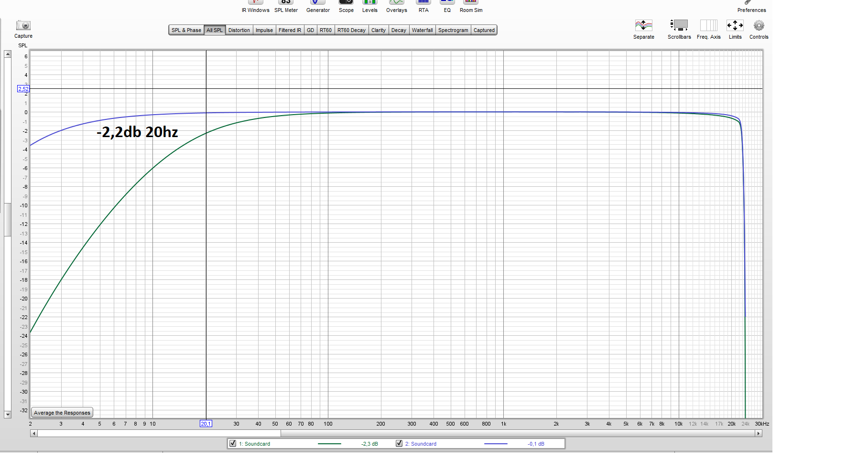
Task: Open the RTA analyzer
Action: (x=423, y=6)
